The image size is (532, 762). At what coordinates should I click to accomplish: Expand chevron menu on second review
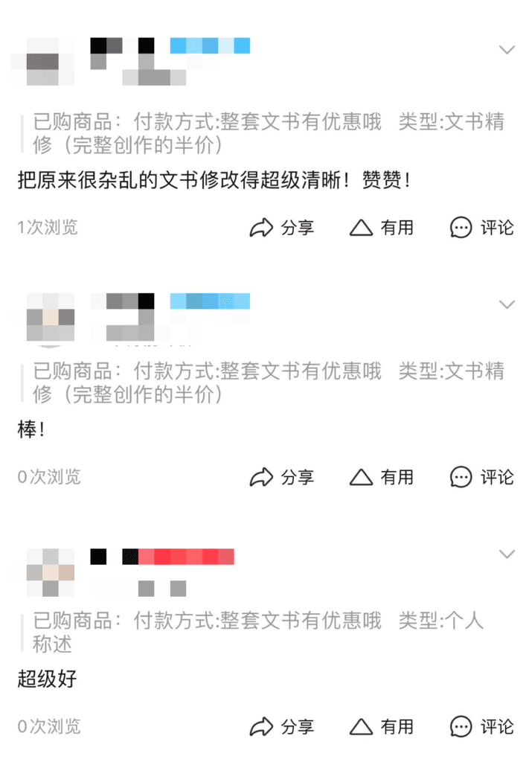pyautogui.click(x=507, y=304)
